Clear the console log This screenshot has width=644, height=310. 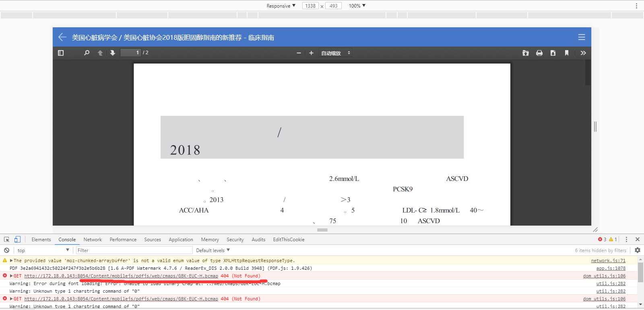coord(6,250)
